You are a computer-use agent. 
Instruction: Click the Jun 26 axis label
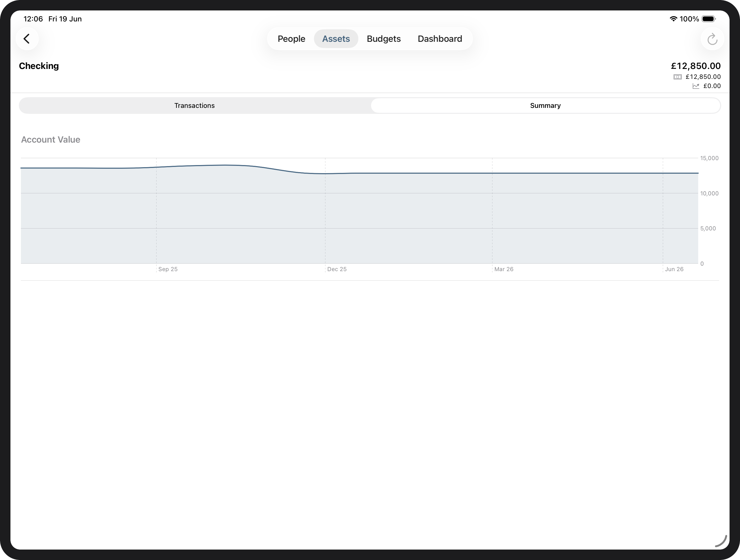[x=674, y=269]
